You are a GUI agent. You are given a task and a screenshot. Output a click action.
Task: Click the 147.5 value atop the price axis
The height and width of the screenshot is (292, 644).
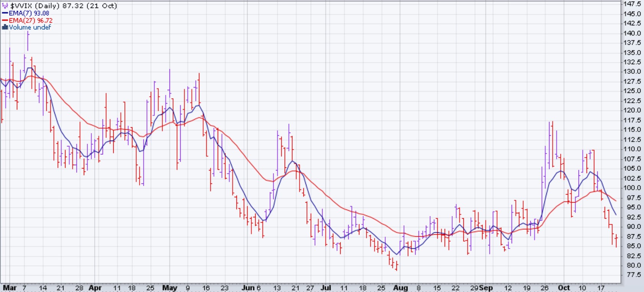coord(632,4)
